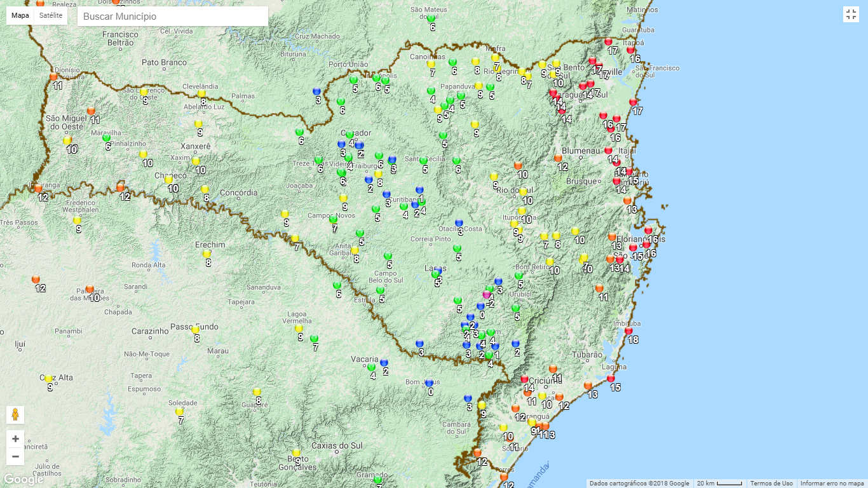This screenshot has width=868, height=488.
Task: Zoom in with the plus button
Action: pyautogui.click(x=15, y=439)
